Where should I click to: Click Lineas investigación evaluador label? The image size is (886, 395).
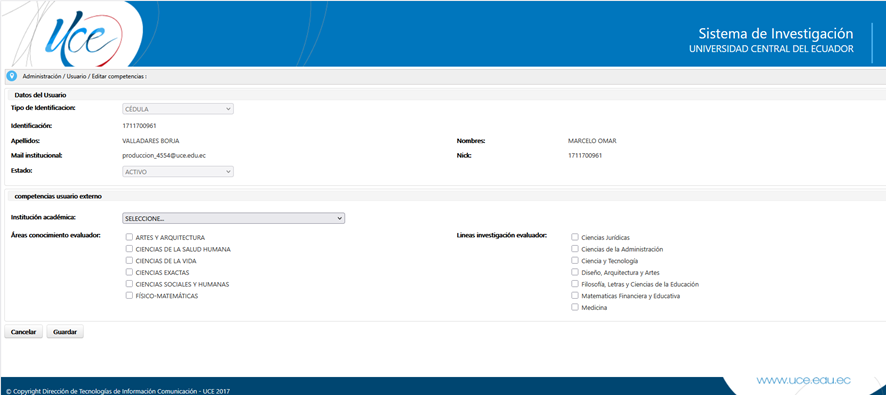click(x=502, y=235)
